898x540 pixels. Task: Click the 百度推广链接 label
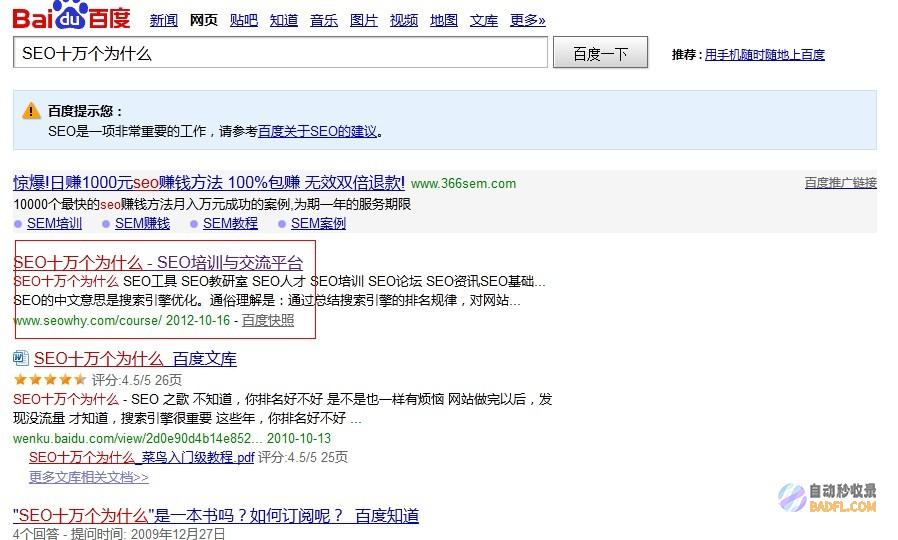pyautogui.click(x=841, y=183)
